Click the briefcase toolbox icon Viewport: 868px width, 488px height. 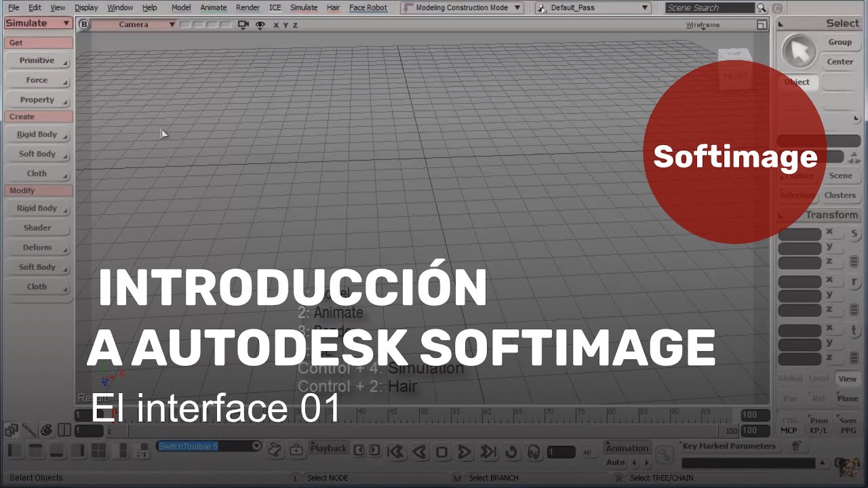coord(296,449)
